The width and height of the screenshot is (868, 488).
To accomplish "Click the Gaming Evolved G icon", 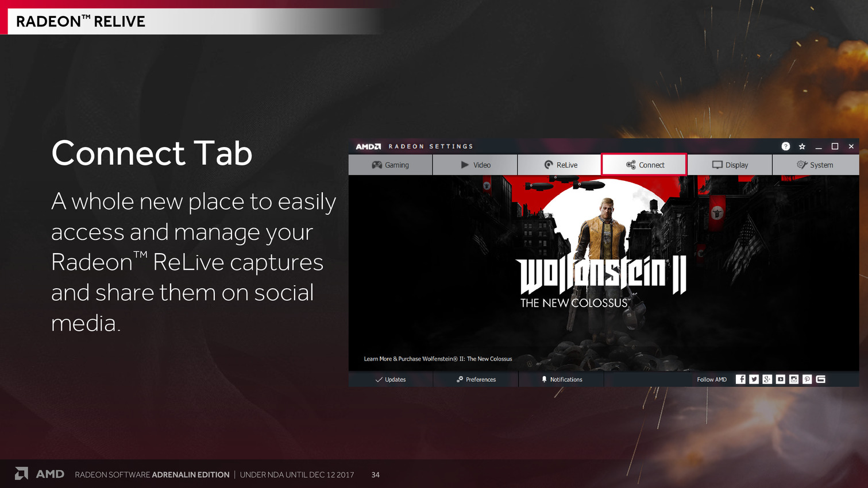I will [x=820, y=379].
